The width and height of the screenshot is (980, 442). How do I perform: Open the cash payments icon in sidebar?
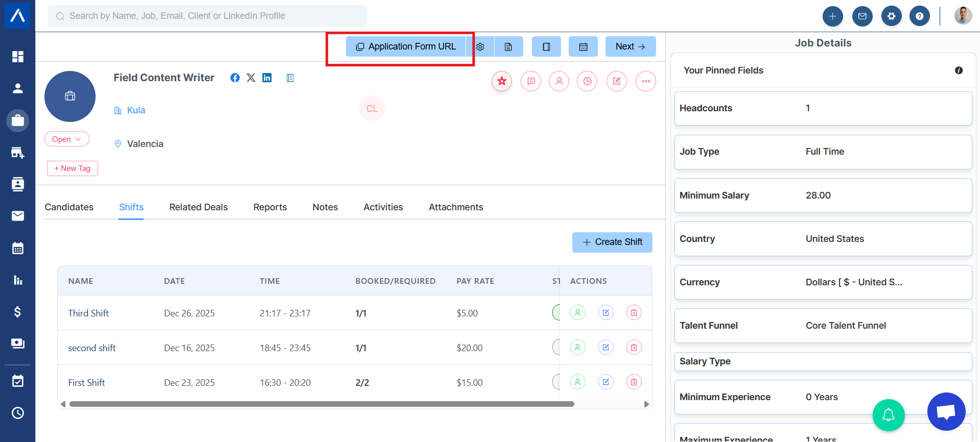(18, 343)
